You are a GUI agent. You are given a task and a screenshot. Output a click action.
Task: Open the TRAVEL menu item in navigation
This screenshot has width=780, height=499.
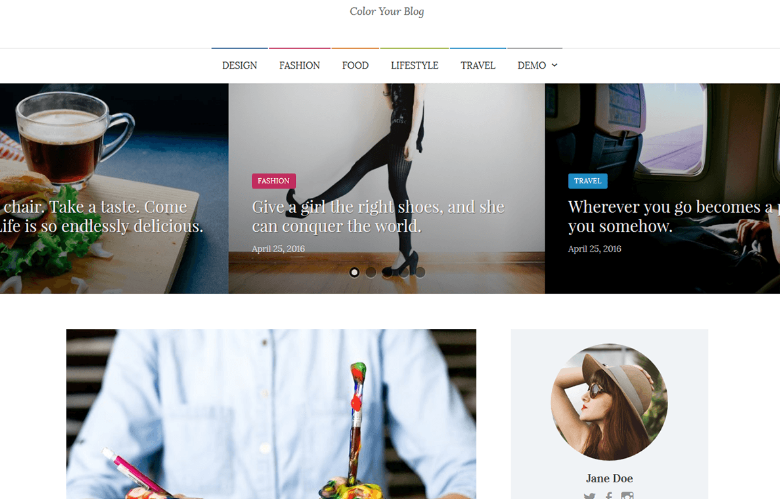pyautogui.click(x=478, y=65)
